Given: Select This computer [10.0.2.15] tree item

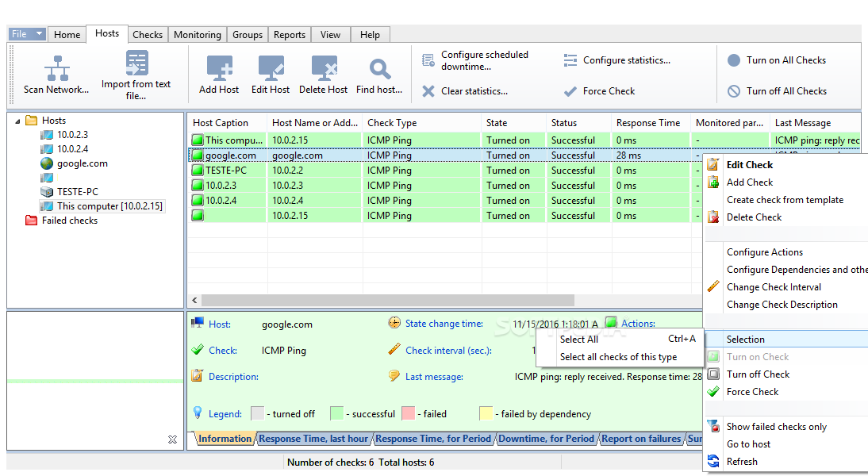Looking at the screenshot, I should click(102, 206).
